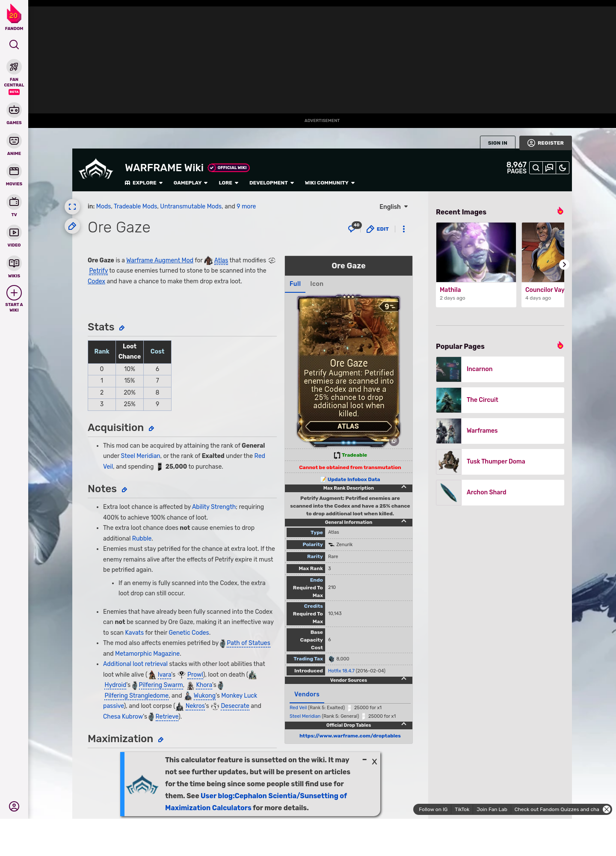Dismiss the calculator notice with X

tap(374, 761)
